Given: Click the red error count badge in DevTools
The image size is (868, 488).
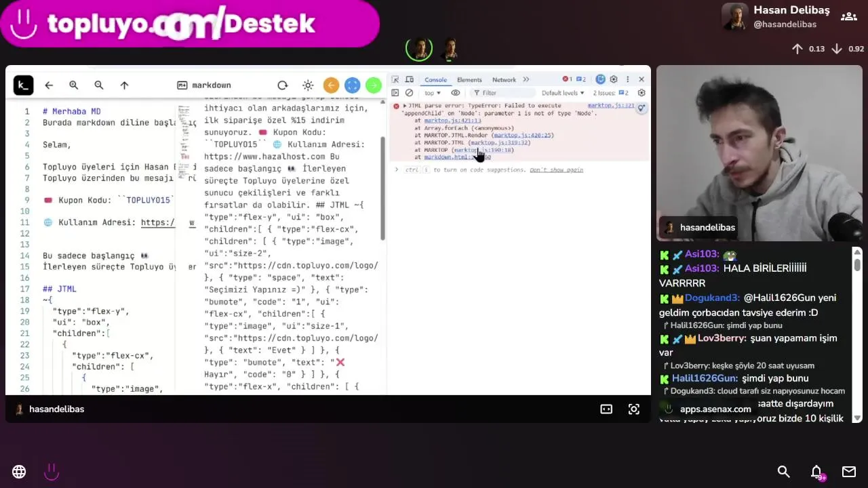Looking at the screenshot, I should click(568, 79).
